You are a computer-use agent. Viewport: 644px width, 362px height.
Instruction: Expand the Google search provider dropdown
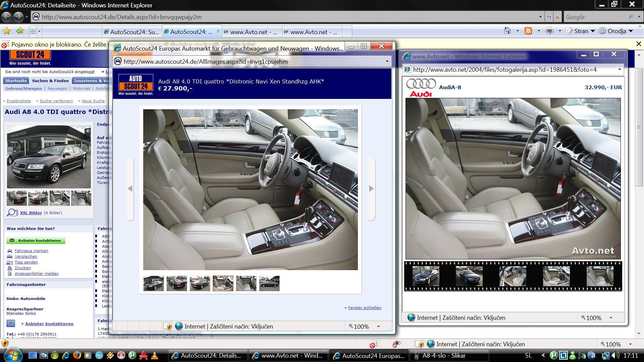(x=639, y=17)
